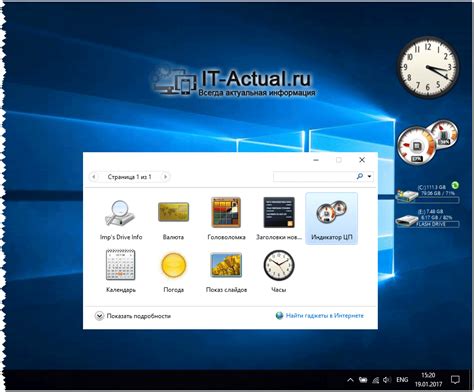The height and width of the screenshot is (392, 474).
Task: Select the Головоломка puzzle gadget icon
Action: 226,212
